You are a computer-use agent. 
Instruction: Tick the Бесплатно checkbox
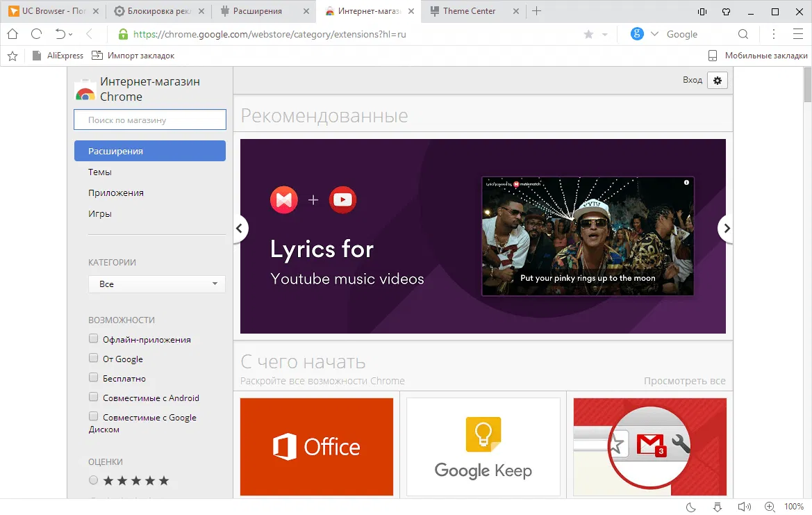tap(94, 378)
